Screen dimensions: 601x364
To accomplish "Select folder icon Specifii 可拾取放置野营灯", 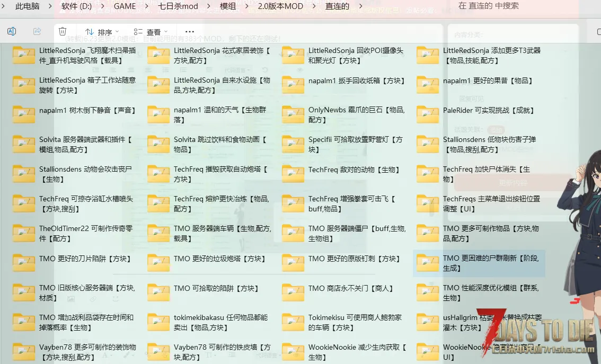I will tap(293, 144).
